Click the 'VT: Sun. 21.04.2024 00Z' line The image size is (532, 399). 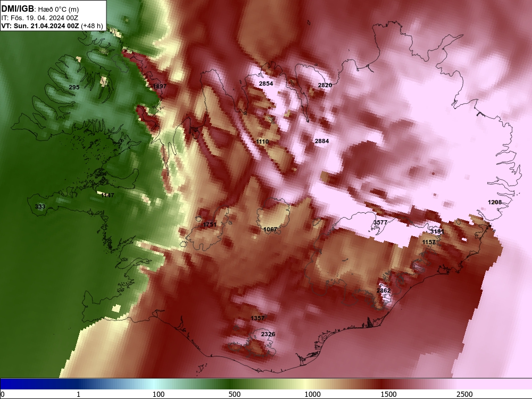click(40, 26)
